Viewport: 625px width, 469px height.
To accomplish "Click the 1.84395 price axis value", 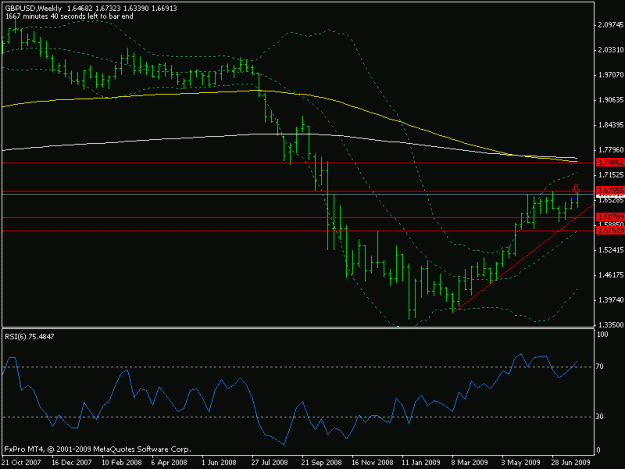I will point(611,126).
